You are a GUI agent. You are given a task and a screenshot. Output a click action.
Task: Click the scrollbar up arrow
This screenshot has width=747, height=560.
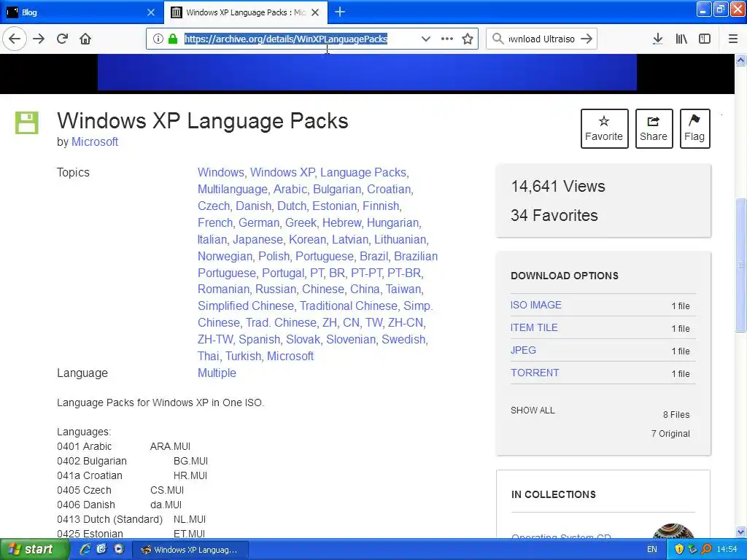coord(741,60)
